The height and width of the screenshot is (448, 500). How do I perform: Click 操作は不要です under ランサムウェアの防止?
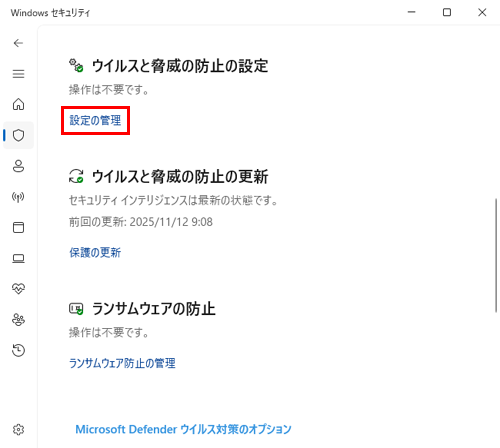coord(109,332)
